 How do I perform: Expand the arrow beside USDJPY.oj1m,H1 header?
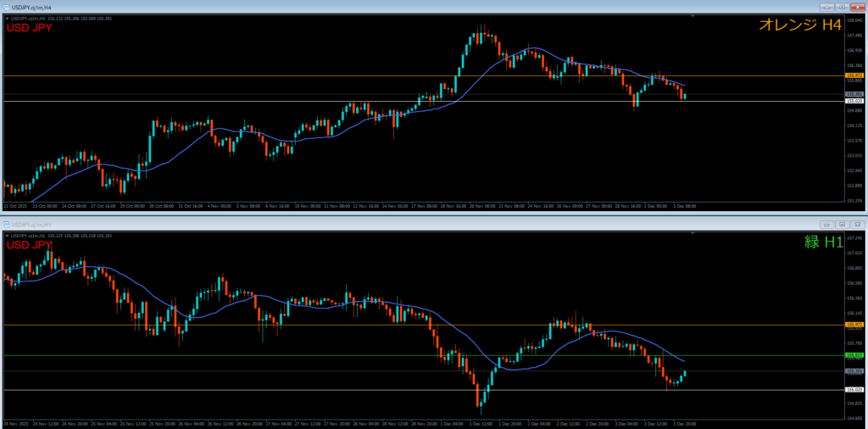[6, 235]
